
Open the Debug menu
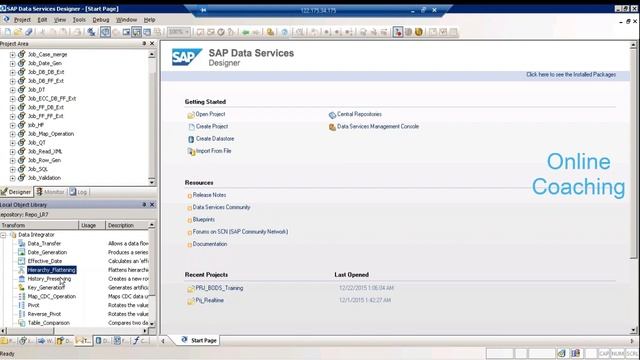[x=100, y=20]
